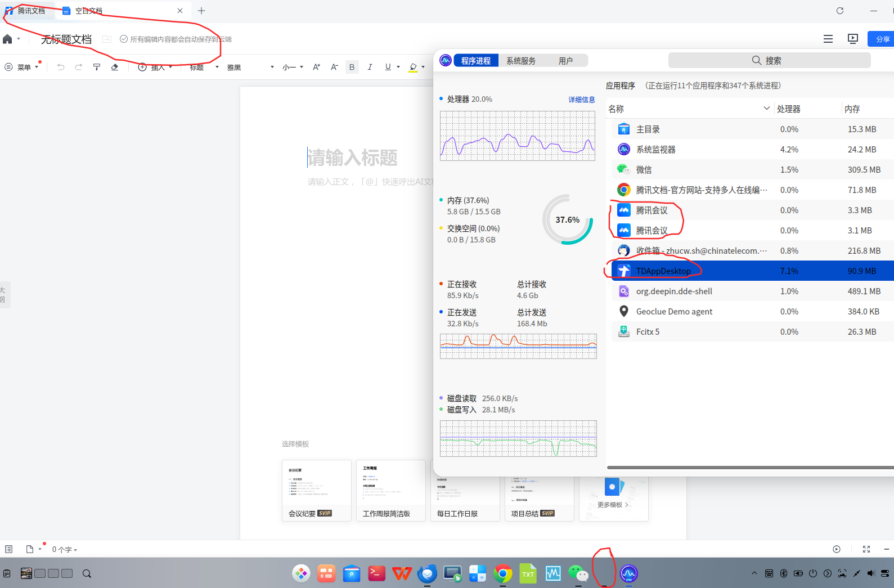894x588 pixels.
Task: Select the 微信 process row
Action: tap(753, 170)
